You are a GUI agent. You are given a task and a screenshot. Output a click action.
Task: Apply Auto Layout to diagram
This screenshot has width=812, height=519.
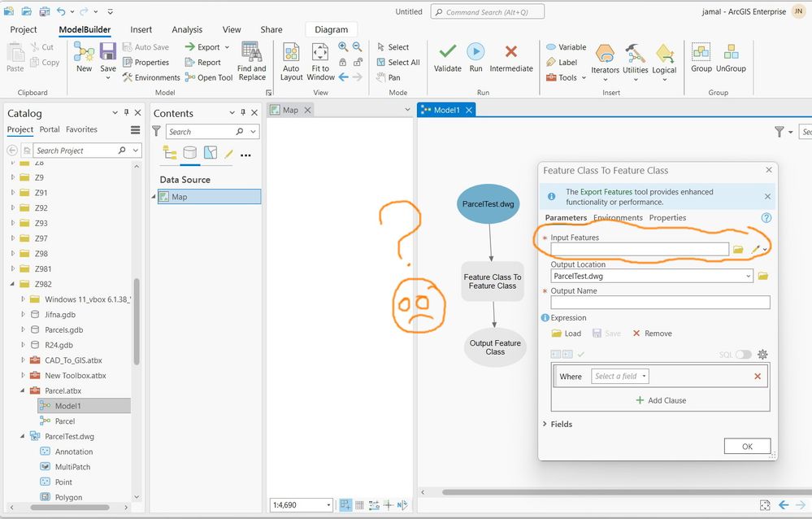click(x=291, y=61)
